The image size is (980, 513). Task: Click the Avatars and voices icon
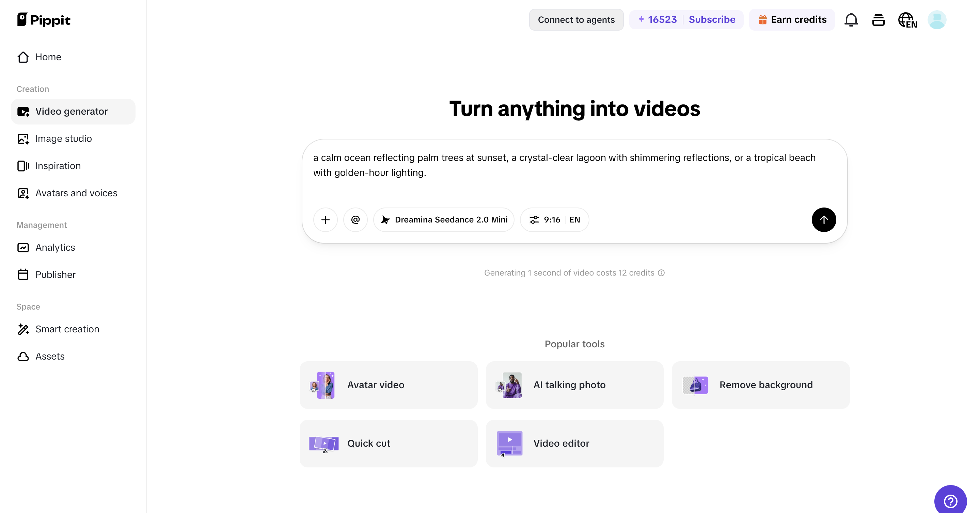tap(23, 193)
